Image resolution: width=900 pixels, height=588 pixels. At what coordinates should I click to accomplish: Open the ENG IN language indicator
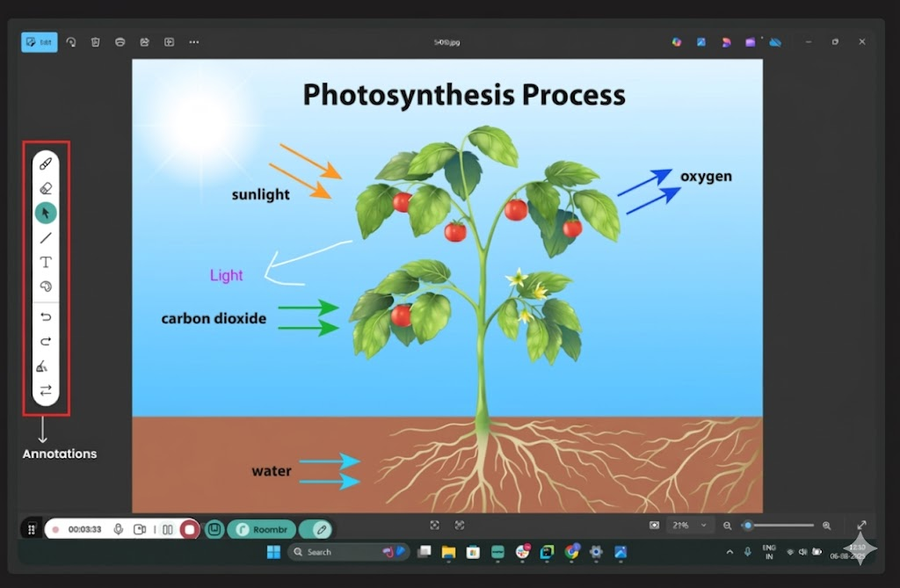click(769, 552)
